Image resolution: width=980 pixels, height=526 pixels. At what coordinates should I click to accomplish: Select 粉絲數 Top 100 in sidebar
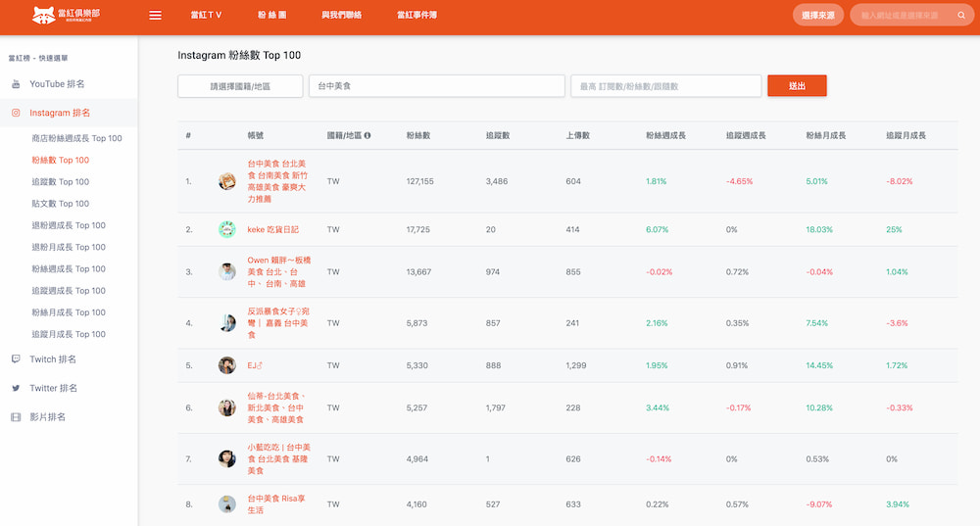[61, 160]
